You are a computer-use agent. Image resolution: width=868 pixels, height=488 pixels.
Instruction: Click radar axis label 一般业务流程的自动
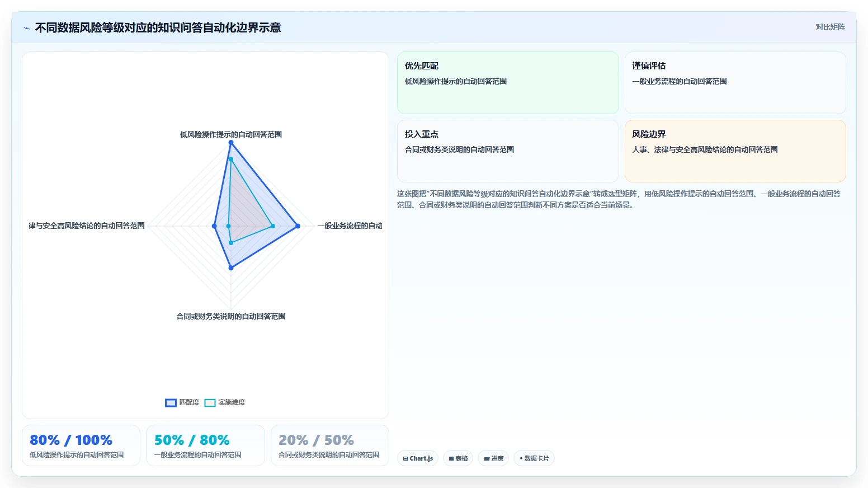[350, 226]
